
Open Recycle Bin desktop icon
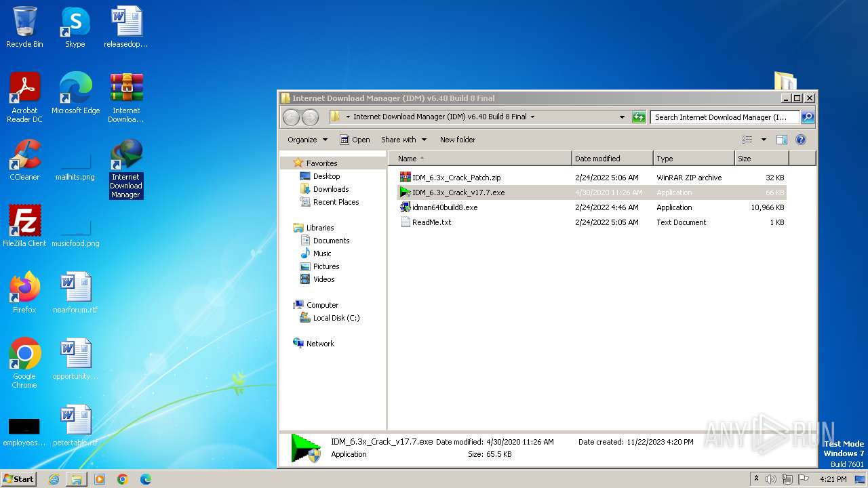pos(24,28)
